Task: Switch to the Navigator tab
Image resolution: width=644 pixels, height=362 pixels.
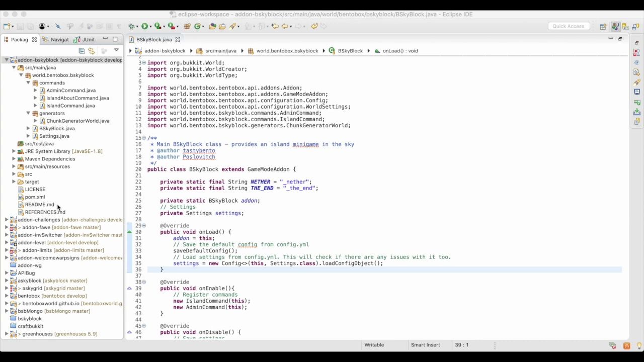Action: tap(56, 39)
